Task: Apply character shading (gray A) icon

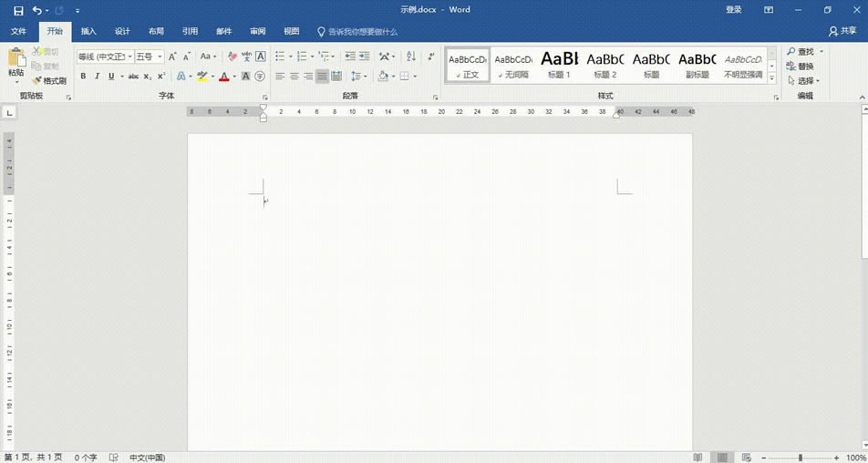Action: 246,77
